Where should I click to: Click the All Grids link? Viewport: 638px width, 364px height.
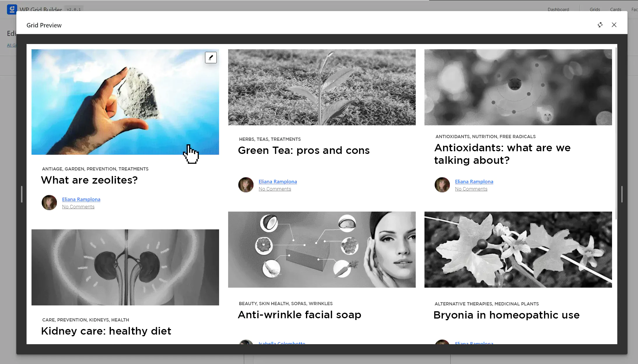pos(12,45)
